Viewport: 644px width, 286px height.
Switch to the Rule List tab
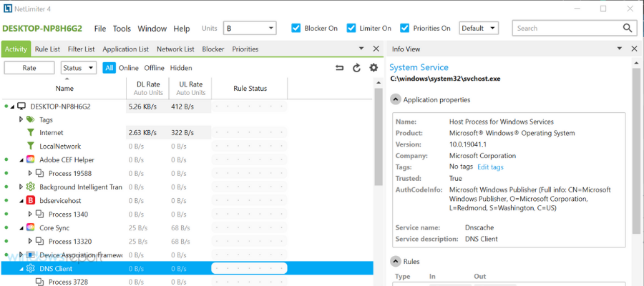47,49
